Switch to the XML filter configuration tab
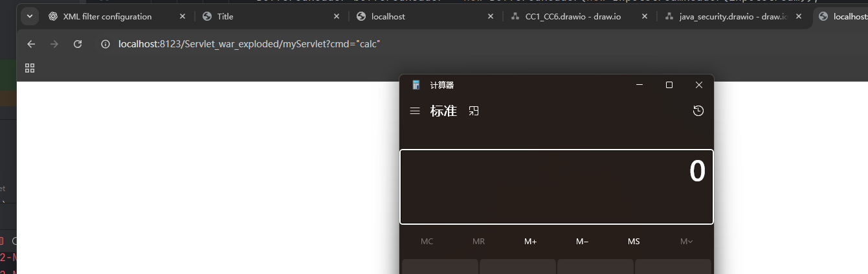The height and width of the screenshot is (274, 868). pos(107,17)
